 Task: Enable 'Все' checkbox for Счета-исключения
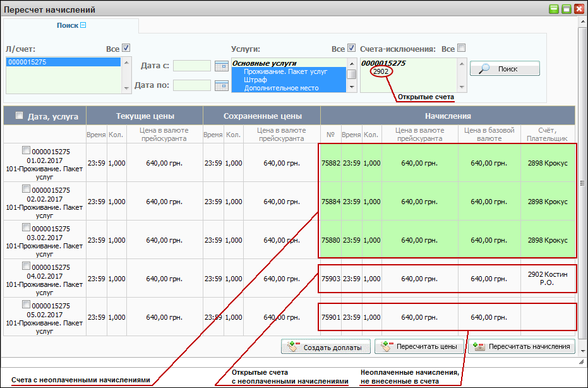462,48
